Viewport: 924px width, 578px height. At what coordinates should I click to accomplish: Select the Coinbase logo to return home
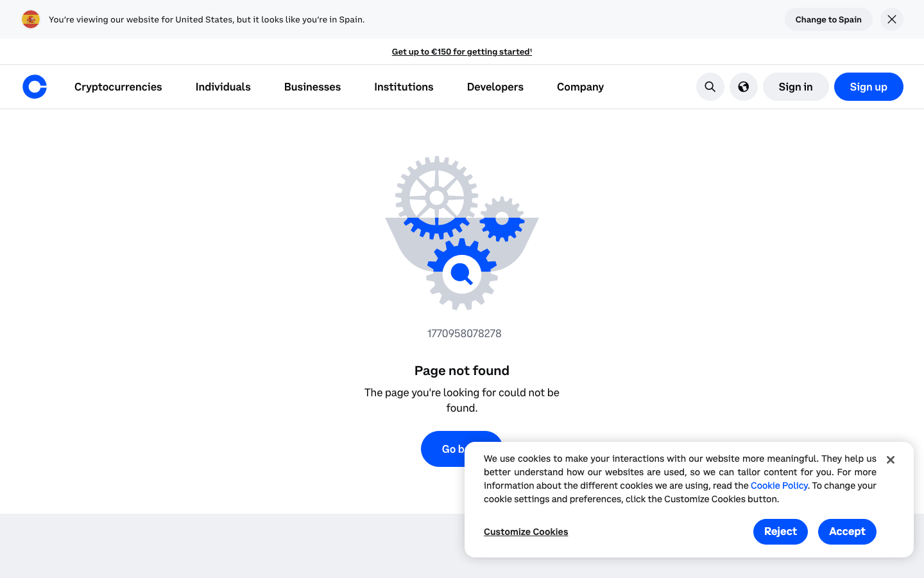click(34, 87)
